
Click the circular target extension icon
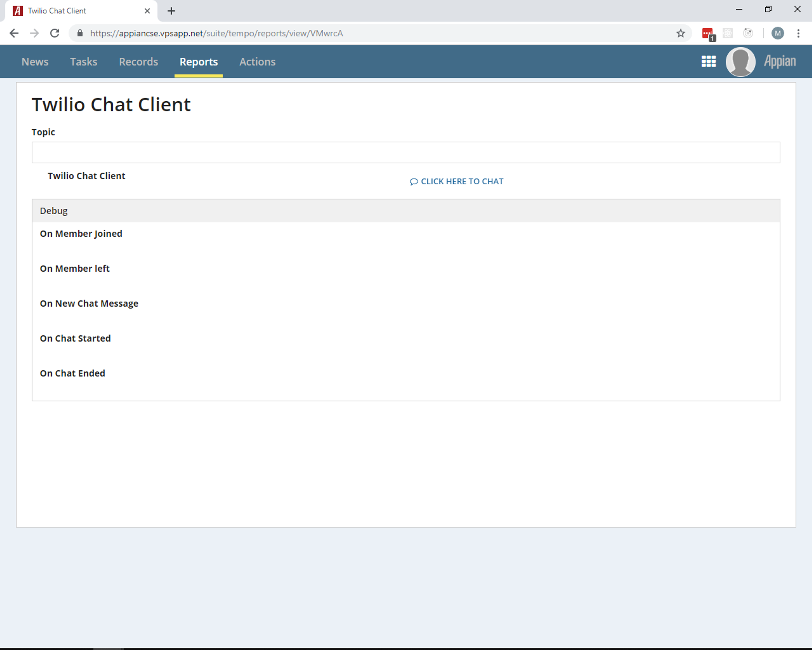tap(748, 33)
